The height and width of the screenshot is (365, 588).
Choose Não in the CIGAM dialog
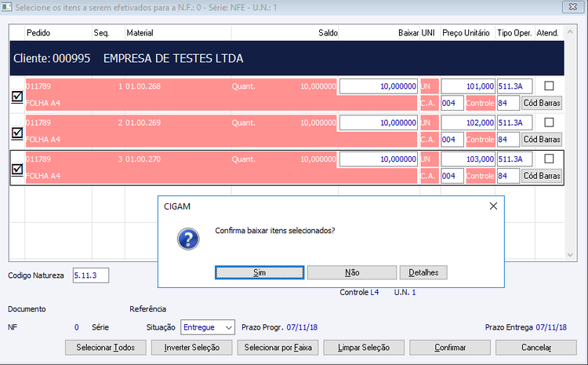(352, 272)
